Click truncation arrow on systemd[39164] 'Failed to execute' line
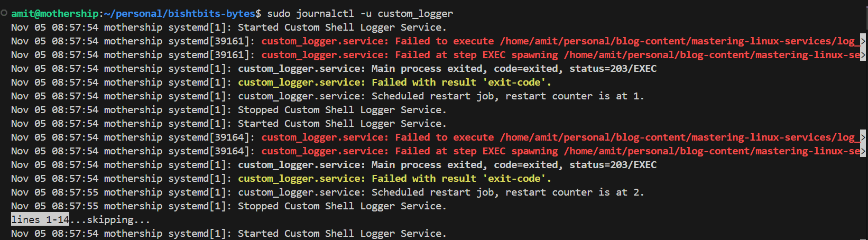Viewport: 868px width, 240px height. point(863,137)
